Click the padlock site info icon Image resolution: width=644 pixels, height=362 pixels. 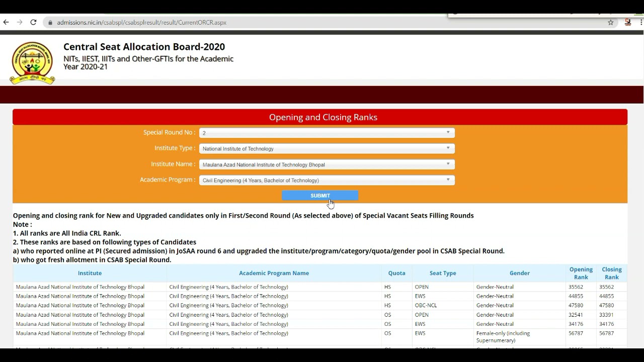click(50, 23)
